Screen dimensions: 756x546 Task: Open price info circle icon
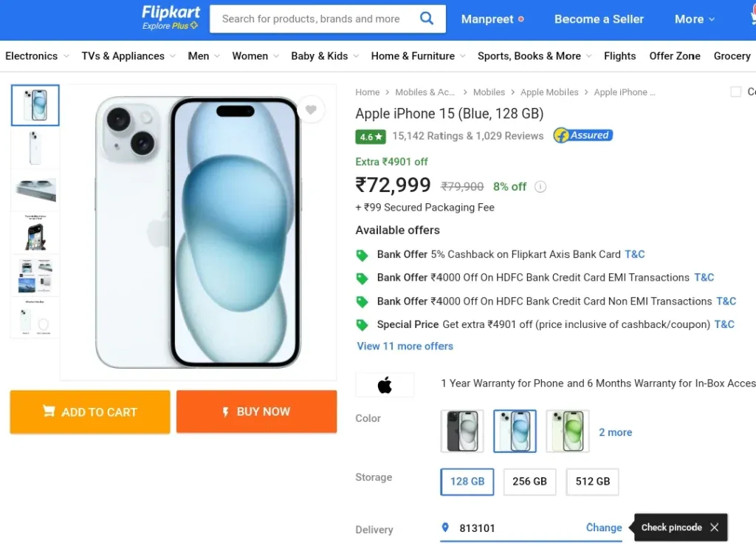540,187
